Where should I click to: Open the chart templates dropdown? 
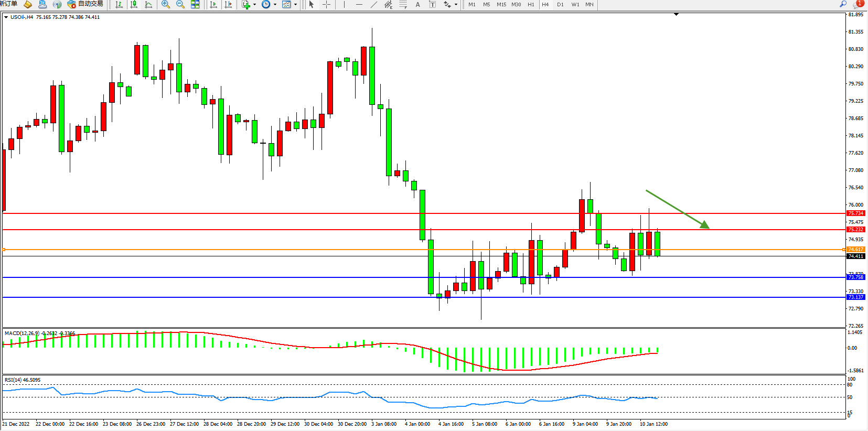click(x=295, y=5)
